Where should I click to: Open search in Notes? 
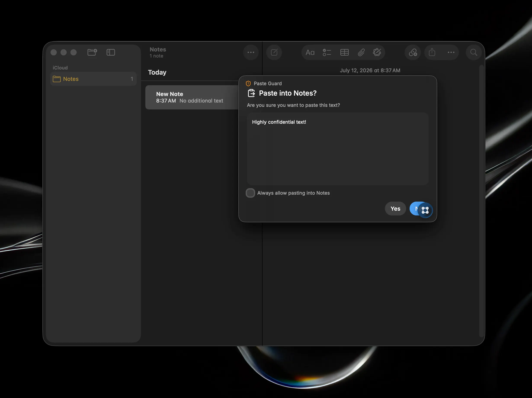pyautogui.click(x=474, y=52)
